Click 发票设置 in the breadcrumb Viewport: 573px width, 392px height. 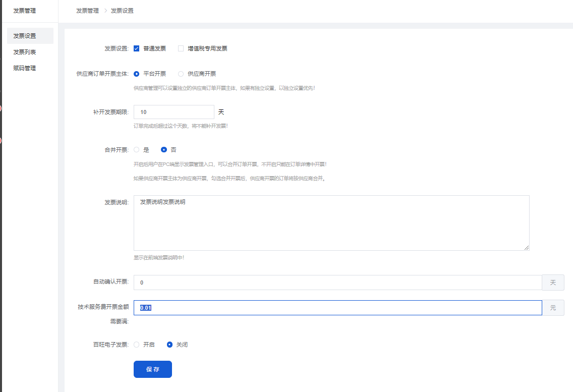[122, 11]
